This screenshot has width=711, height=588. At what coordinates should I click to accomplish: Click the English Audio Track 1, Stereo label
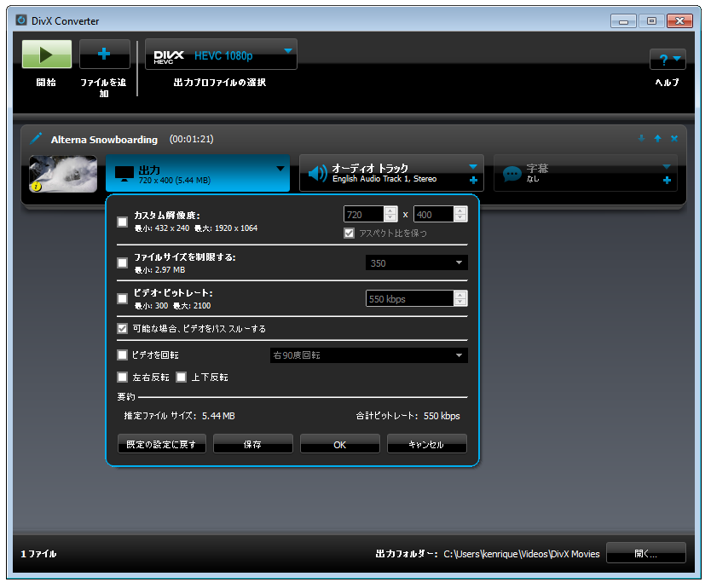coord(384,179)
